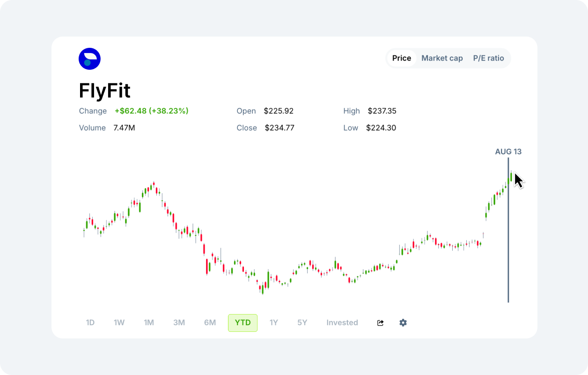
Task: Click the FlyFit company name heading
Action: click(x=104, y=91)
